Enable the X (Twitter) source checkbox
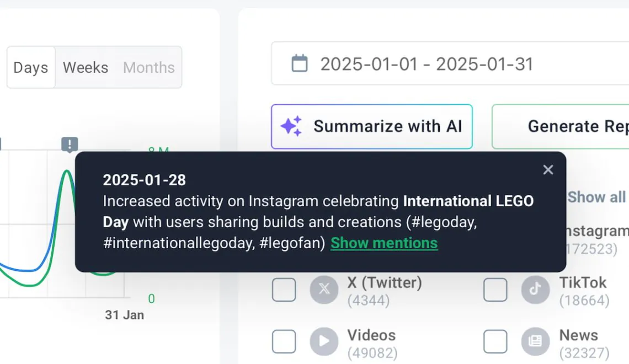629x364 pixels. click(x=284, y=290)
